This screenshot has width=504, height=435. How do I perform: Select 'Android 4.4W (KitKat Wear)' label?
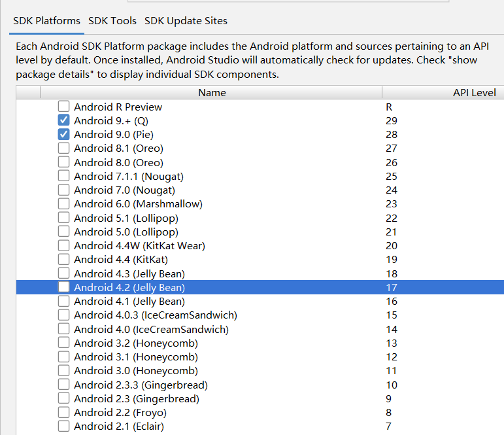[x=139, y=246]
